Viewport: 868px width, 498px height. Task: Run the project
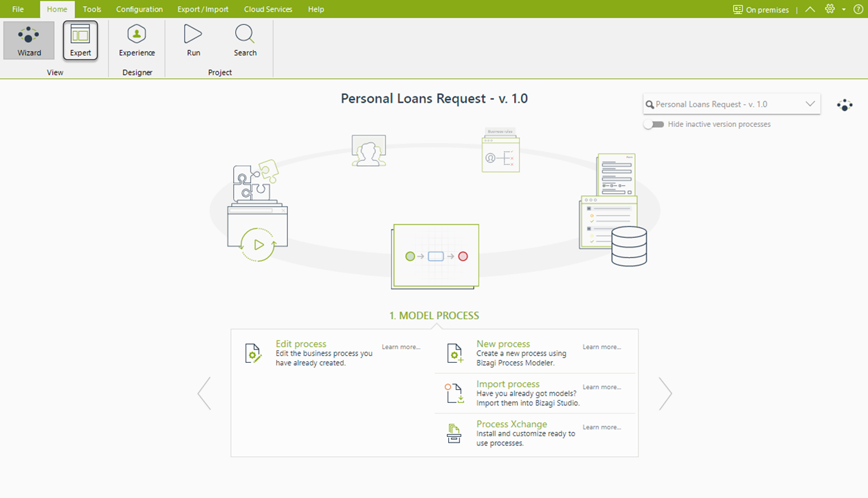pyautogui.click(x=194, y=40)
